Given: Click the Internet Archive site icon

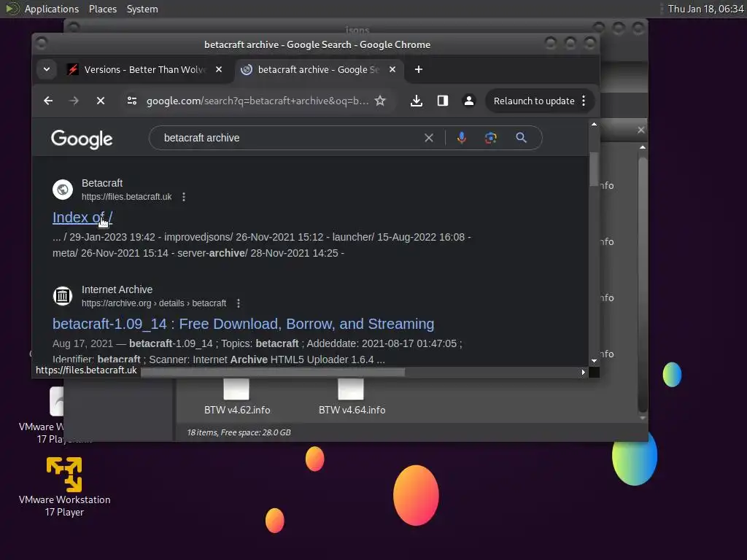Looking at the screenshot, I should click(63, 296).
